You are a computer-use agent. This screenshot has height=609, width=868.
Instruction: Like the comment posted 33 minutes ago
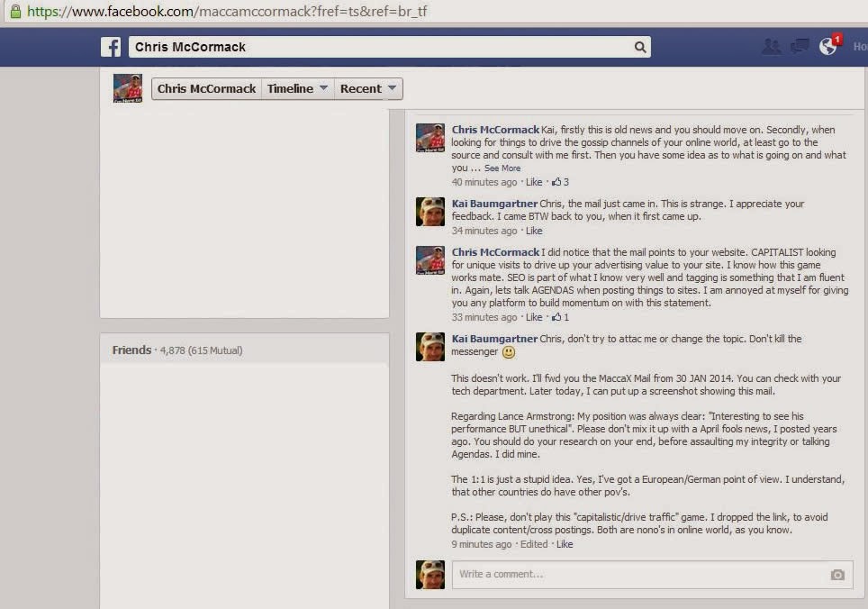[x=534, y=317]
